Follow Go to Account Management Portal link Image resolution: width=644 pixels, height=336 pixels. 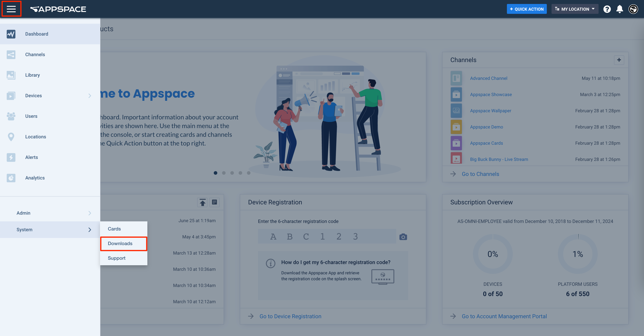coord(504,316)
